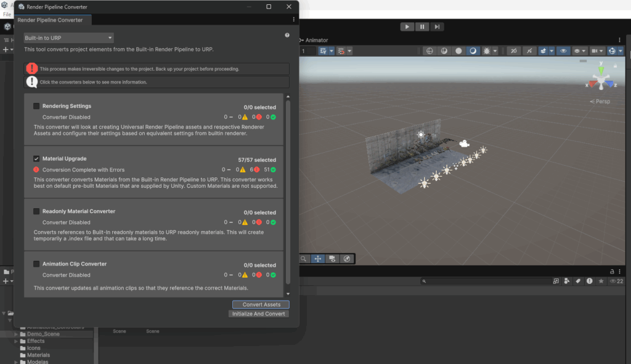Select the search tool in the Scene overlay

click(303, 259)
